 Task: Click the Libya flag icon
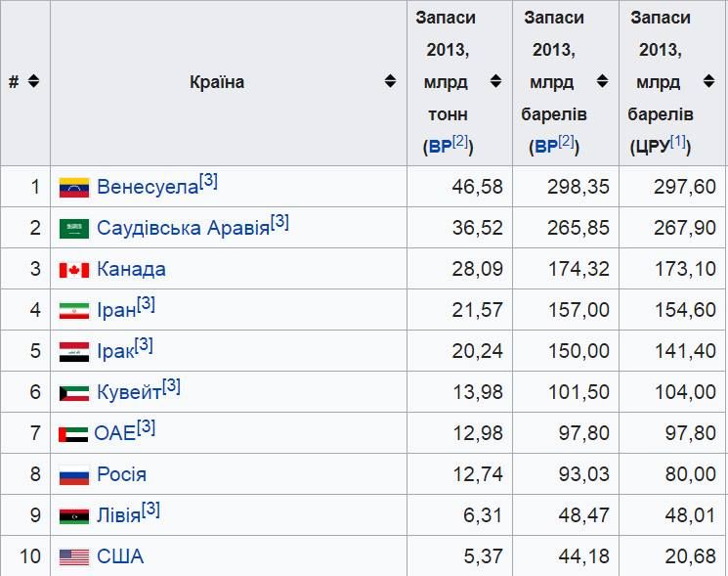point(74,516)
